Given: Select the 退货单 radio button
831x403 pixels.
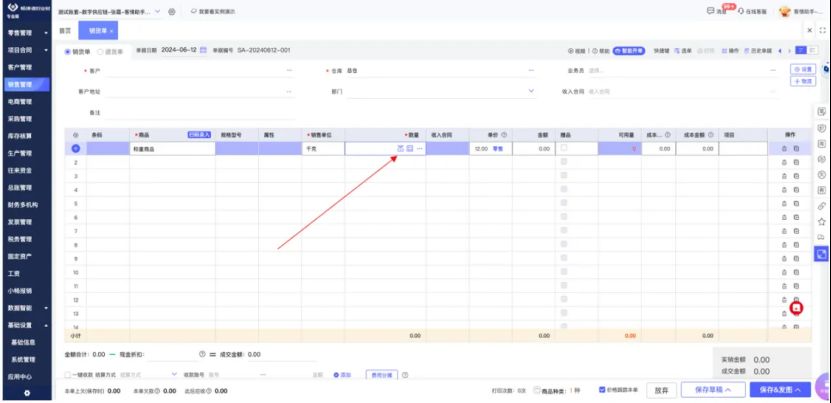Looking at the screenshot, I should [100, 50].
